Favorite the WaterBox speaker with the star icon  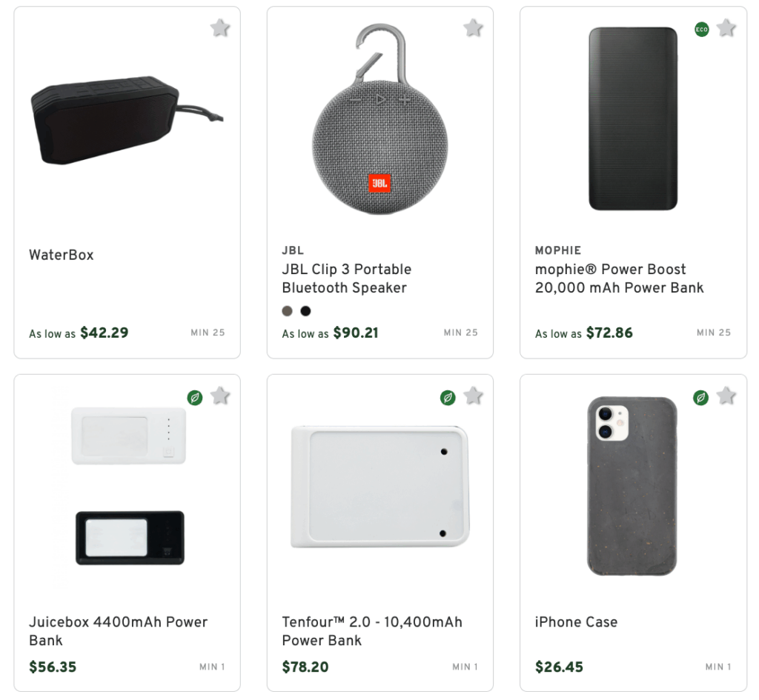pos(219,27)
